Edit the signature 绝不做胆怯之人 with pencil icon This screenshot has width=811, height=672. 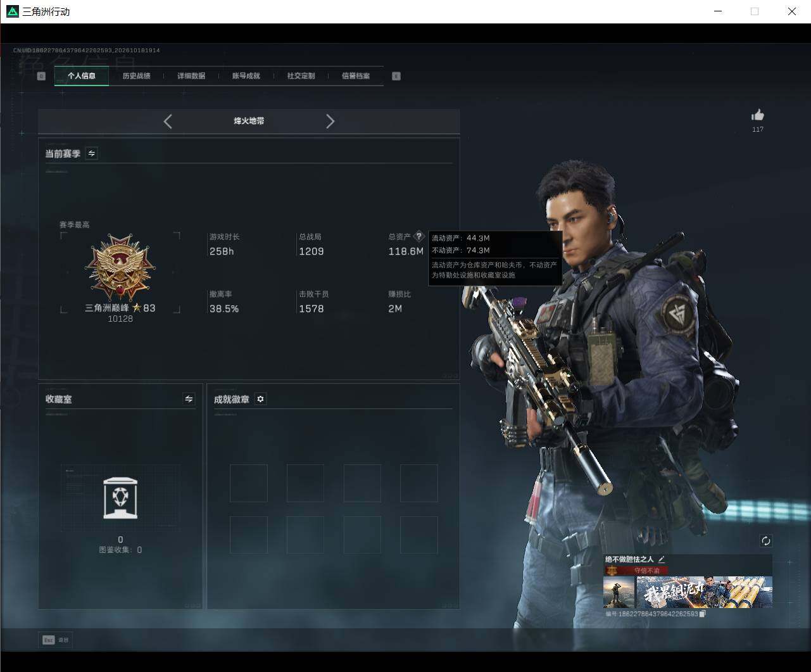tap(662, 559)
